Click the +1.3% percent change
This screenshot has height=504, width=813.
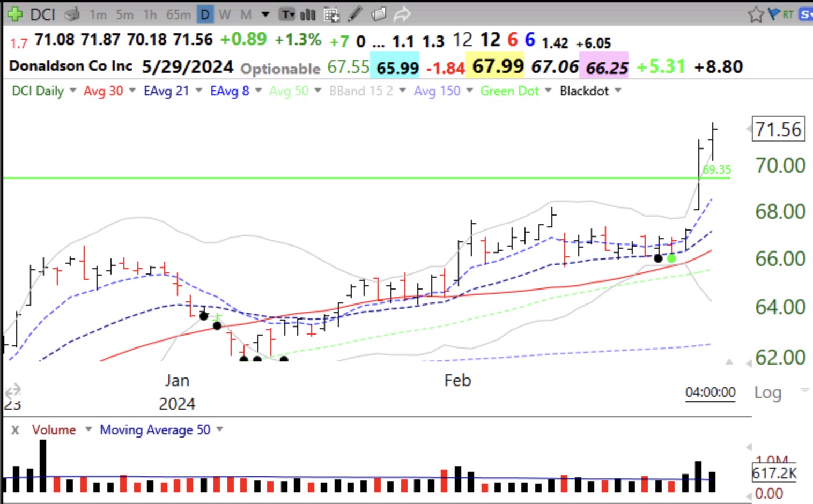click(x=298, y=40)
